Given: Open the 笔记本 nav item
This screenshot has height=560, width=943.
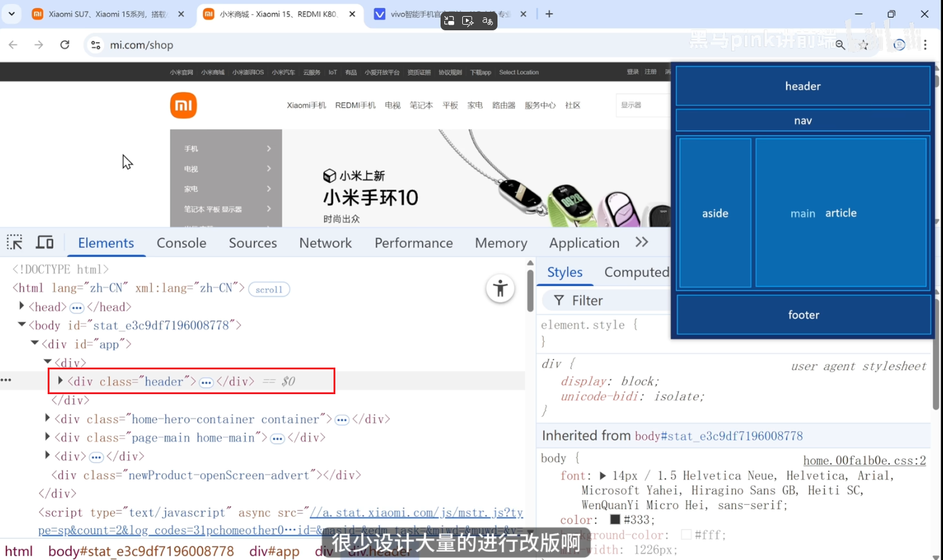Looking at the screenshot, I should pos(421,105).
